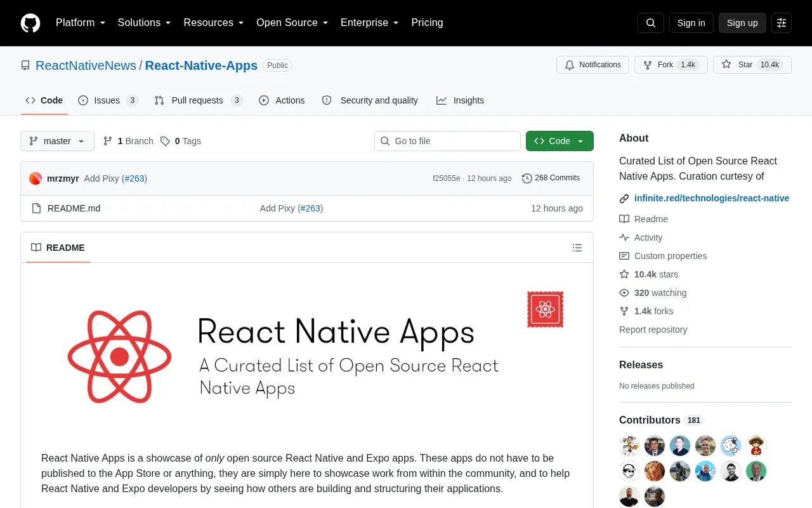Select the README tab heading
Viewport: 812px width, 508px height.
coord(58,248)
